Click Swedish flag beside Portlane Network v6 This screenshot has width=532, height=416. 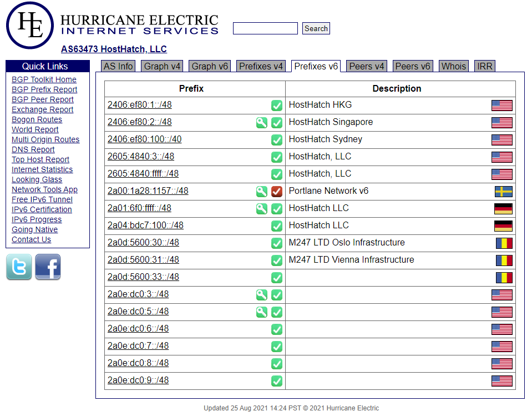[504, 192]
